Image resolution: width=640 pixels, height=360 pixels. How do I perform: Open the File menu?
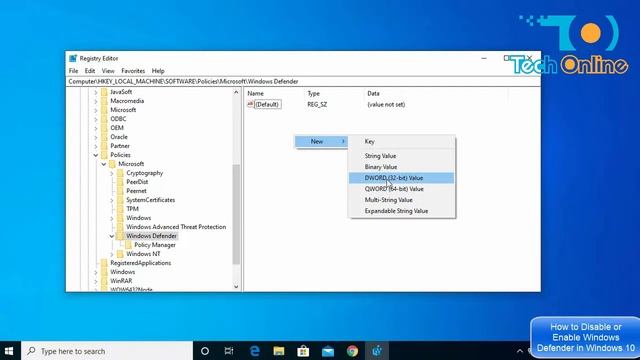73,71
